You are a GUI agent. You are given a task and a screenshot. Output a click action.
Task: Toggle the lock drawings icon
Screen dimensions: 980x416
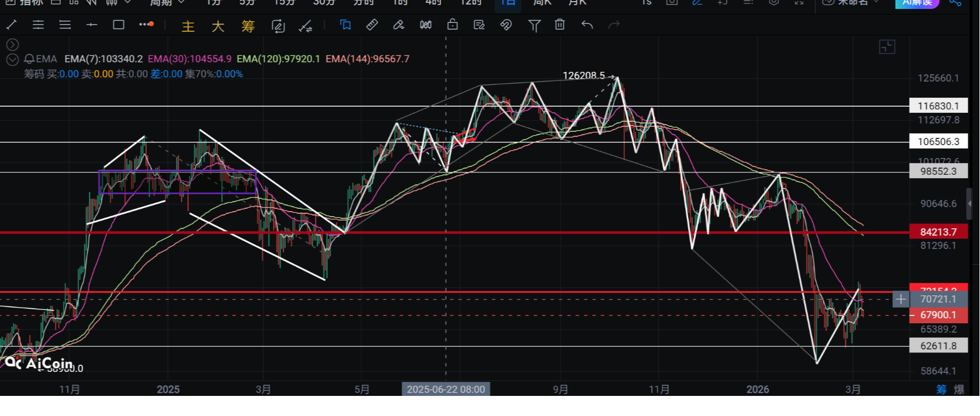[x=452, y=25]
